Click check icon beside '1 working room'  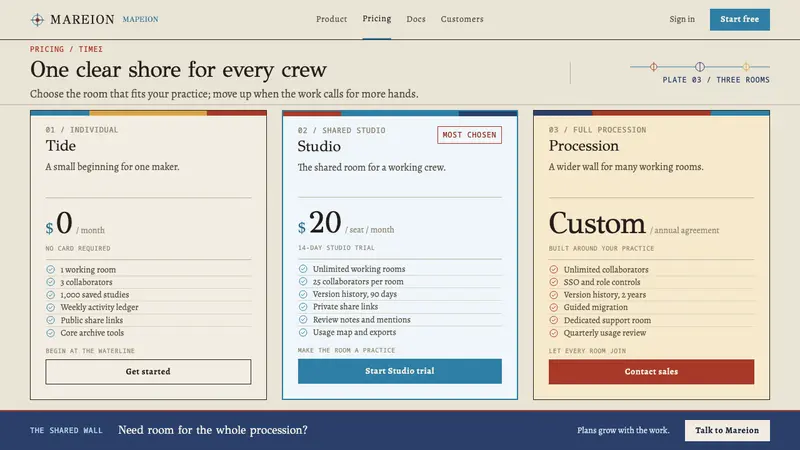[51, 269]
